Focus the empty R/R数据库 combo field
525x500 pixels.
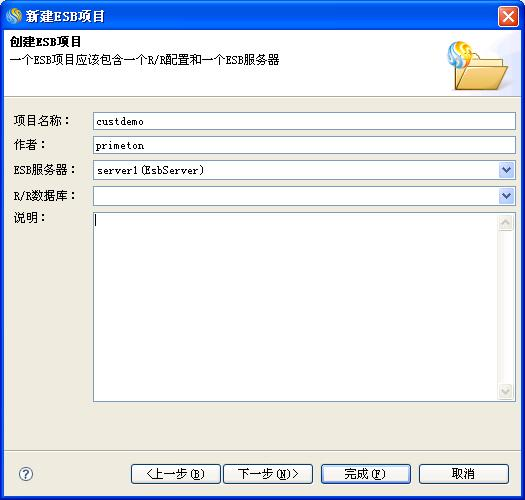coord(296,196)
